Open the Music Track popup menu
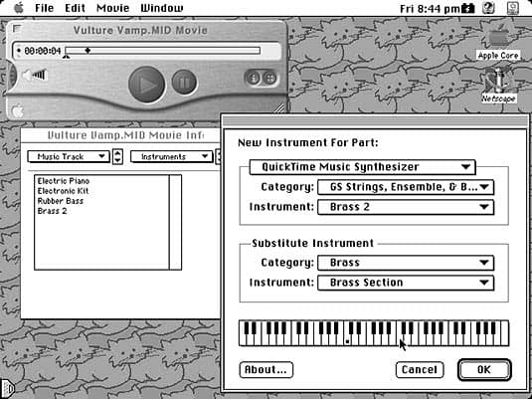The image size is (532, 399). pos(69,157)
